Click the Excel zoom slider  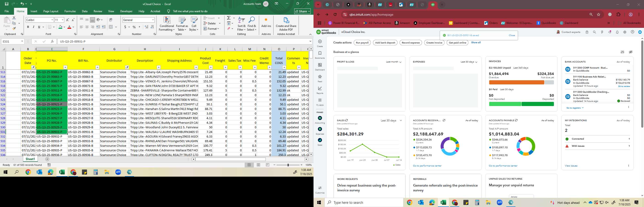(288, 165)
